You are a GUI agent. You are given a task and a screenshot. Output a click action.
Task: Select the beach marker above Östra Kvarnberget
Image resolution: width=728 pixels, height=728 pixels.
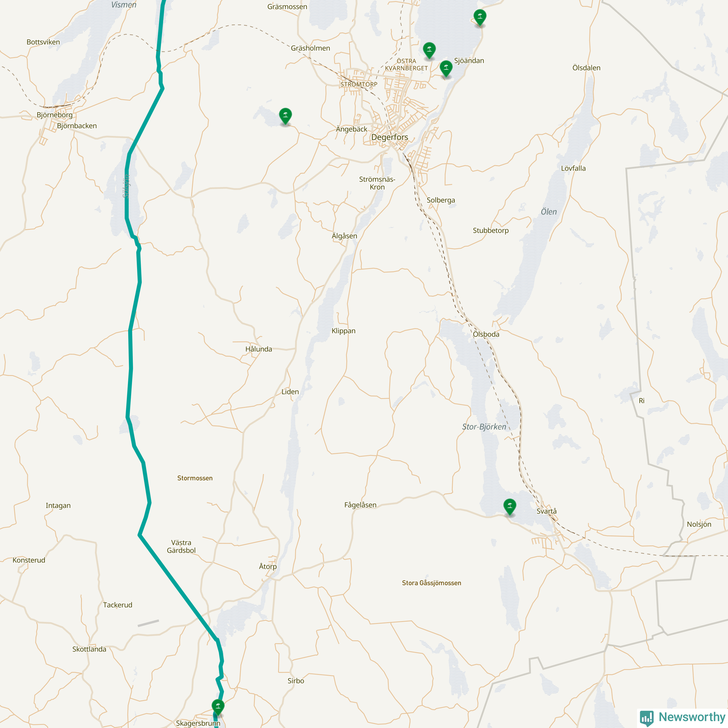(x=429, y=50)
